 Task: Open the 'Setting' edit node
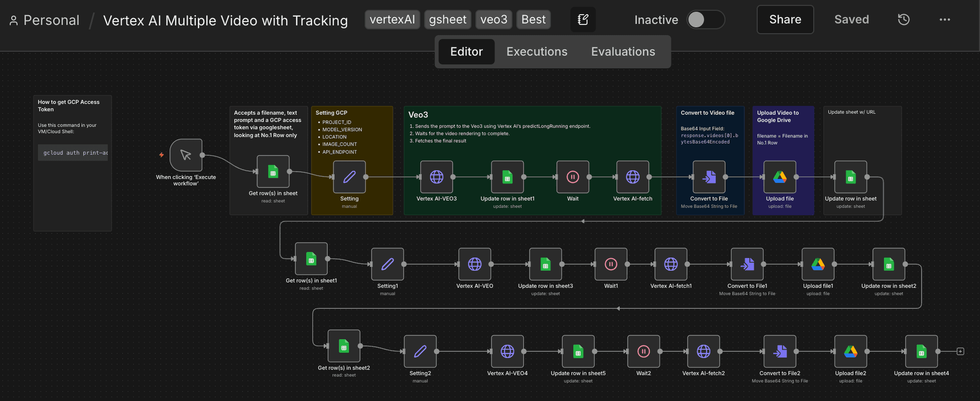349,177
